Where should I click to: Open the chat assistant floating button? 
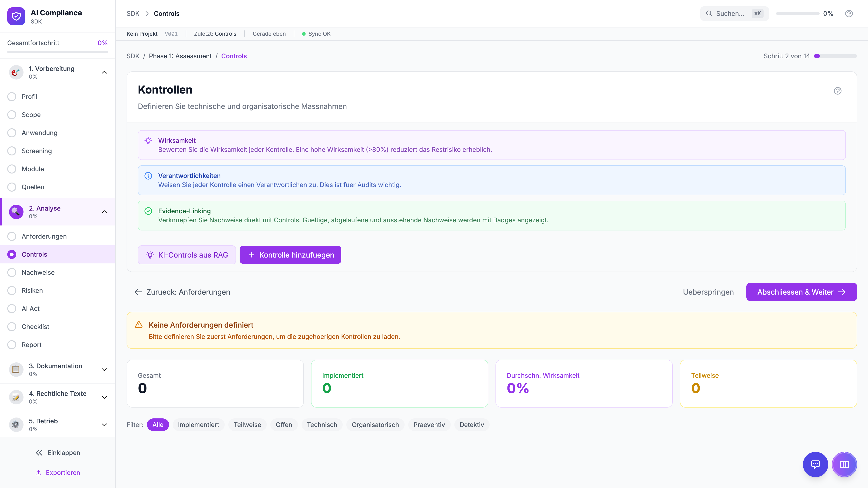coord(815,465)
